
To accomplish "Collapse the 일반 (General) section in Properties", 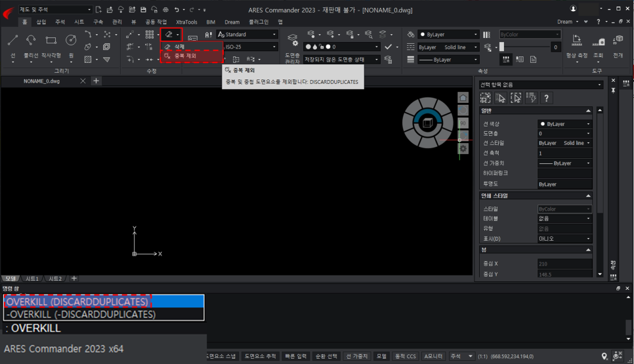I will [588, 111].
